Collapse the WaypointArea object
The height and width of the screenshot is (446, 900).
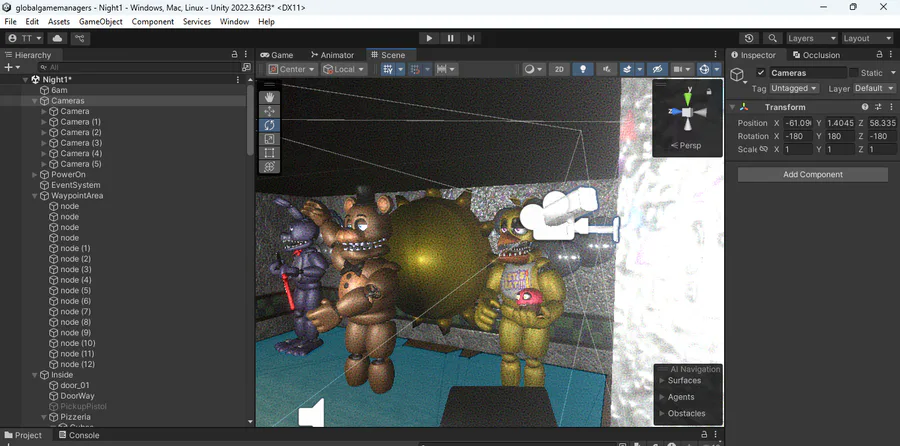point(34,196)
